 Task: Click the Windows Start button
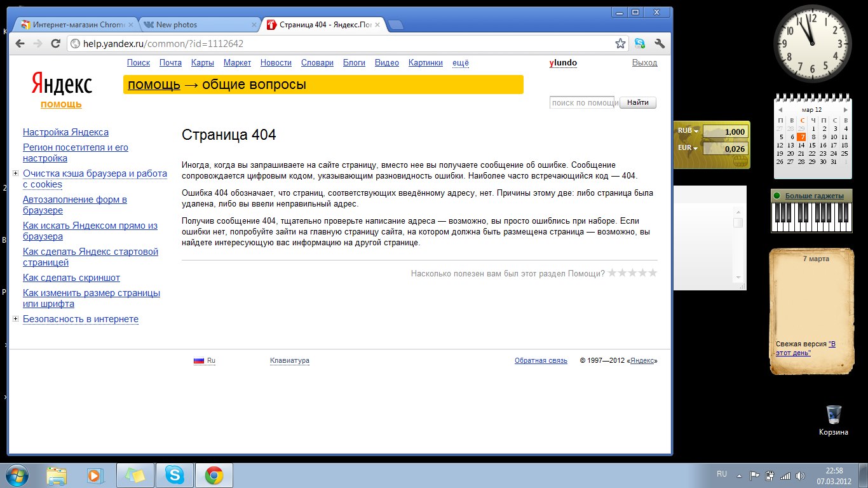17,475
